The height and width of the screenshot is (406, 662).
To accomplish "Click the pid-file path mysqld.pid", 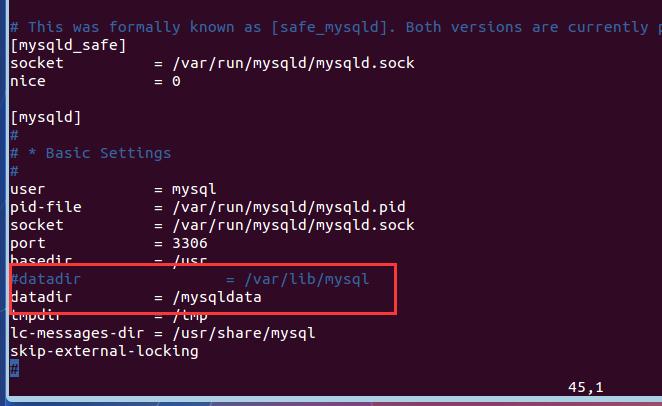I will 289,207.
